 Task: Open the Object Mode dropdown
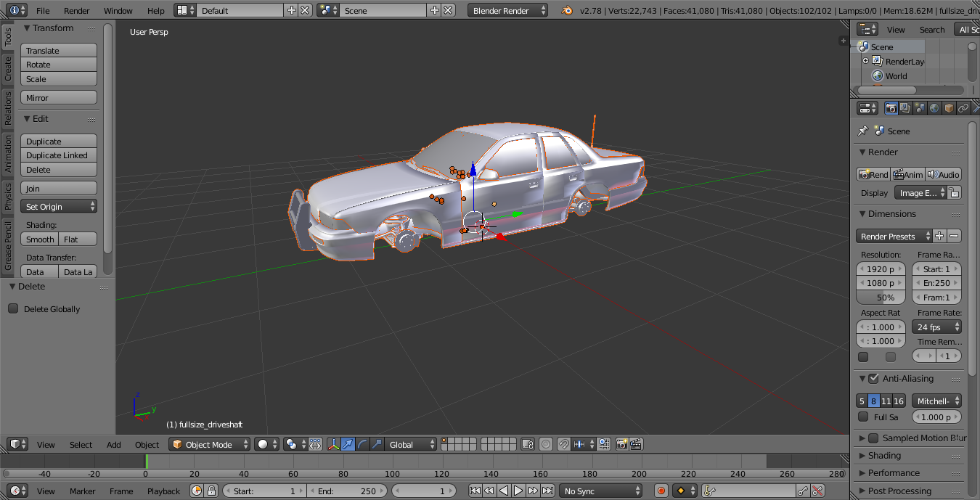(210, 444)
